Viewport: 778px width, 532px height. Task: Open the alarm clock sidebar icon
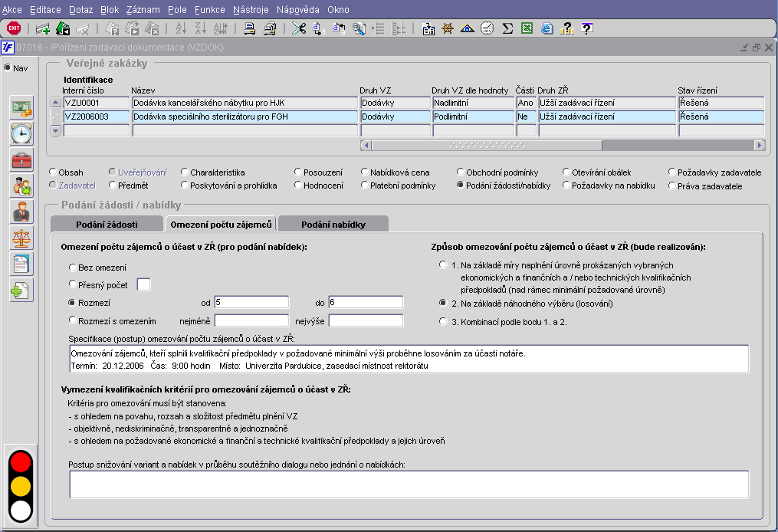coord(21,133)
